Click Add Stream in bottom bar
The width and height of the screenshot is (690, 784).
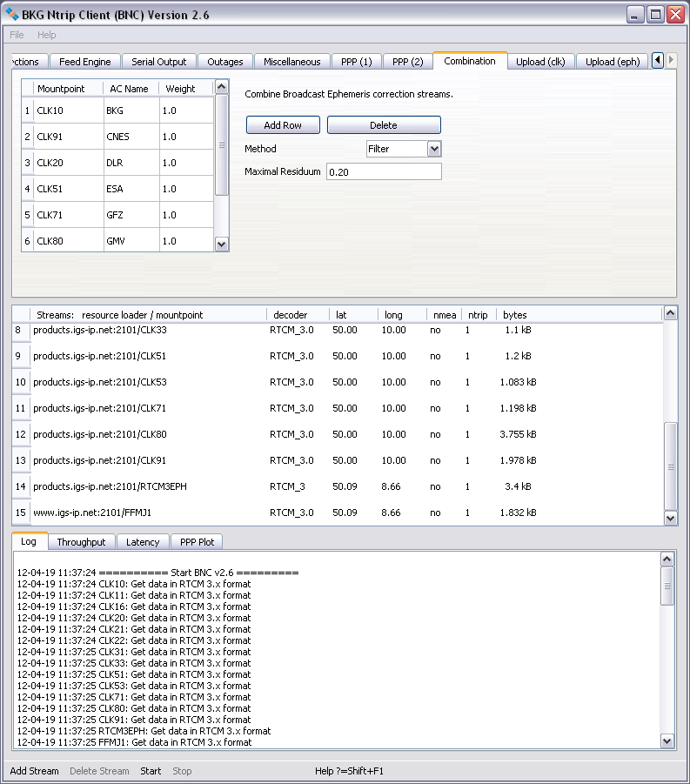tap(35, 771)
